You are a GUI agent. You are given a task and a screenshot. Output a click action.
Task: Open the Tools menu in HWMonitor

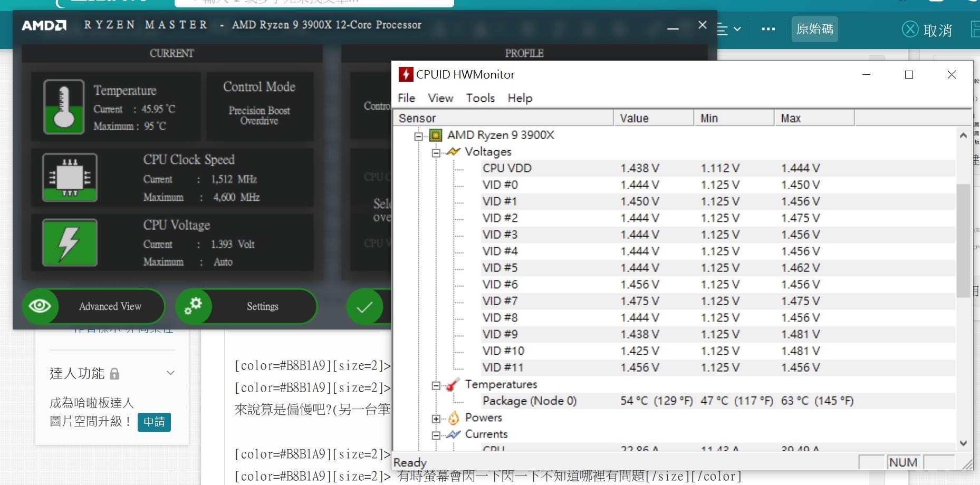coord(480,98)
